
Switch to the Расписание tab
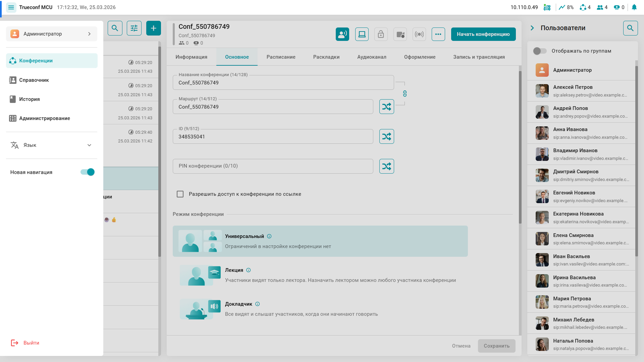(281, 57)
